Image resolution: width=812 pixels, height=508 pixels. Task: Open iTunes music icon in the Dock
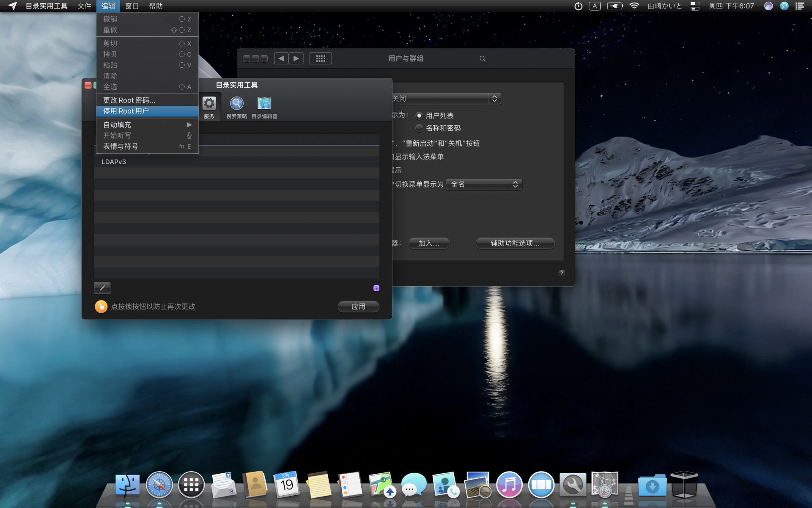click(509, 485)
